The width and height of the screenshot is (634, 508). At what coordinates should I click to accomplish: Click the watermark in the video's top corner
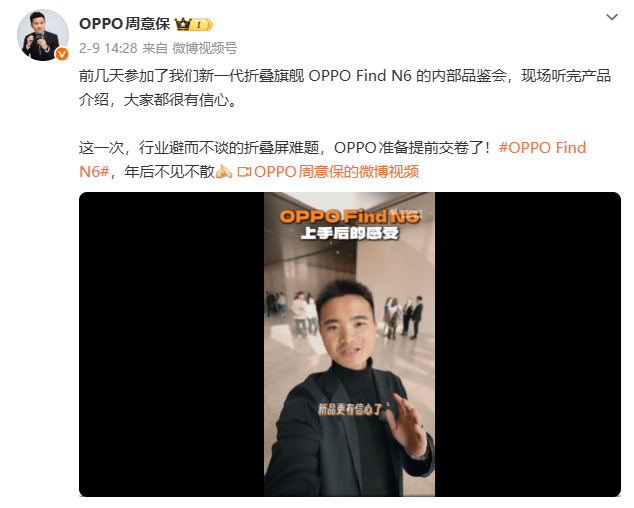pyautogui.click(x=406, y=212)
